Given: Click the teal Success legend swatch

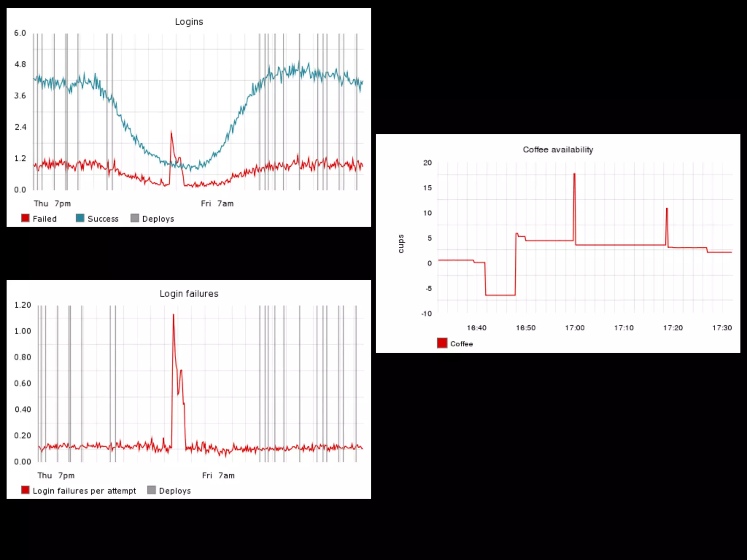Looking at the screenshot, I should coord(80,218).
